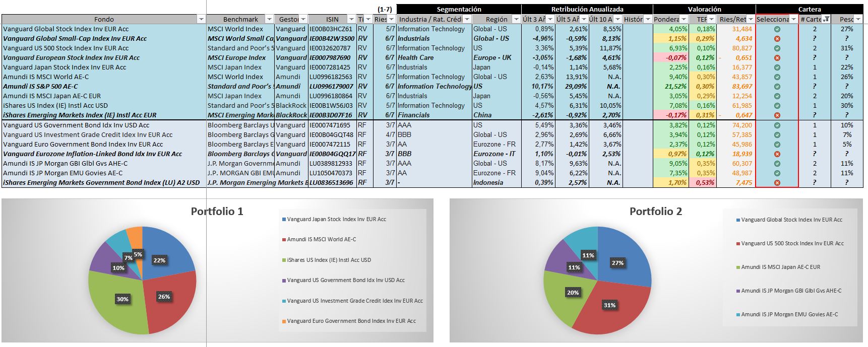Image resolution: width=868 pixels, height=347 pixels.
Task: Select the cell with ISIN LU0996179007
Action: (332, 87)
